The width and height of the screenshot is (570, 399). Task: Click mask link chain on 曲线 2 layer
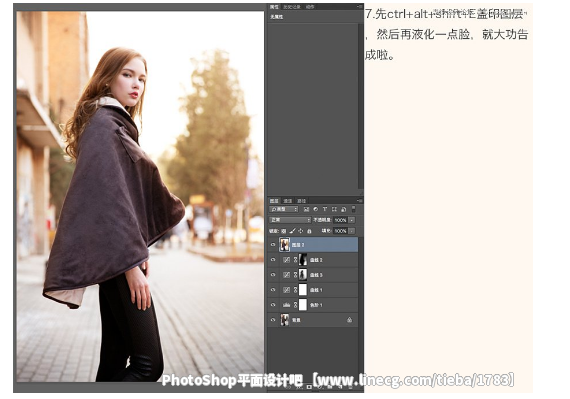coord(295,260)
